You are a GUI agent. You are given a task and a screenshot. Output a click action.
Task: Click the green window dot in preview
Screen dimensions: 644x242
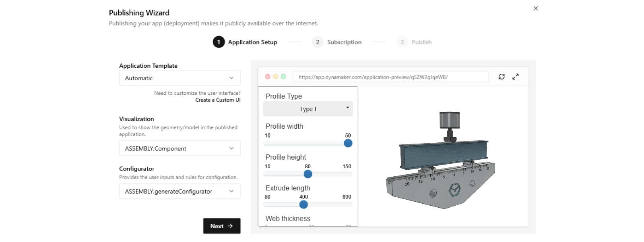pos(283,77)
